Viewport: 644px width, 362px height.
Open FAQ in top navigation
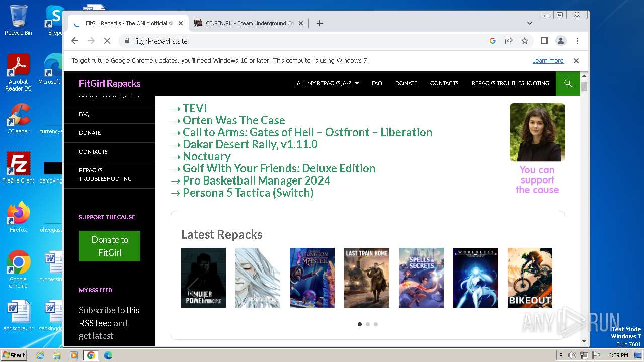[377, 83]
